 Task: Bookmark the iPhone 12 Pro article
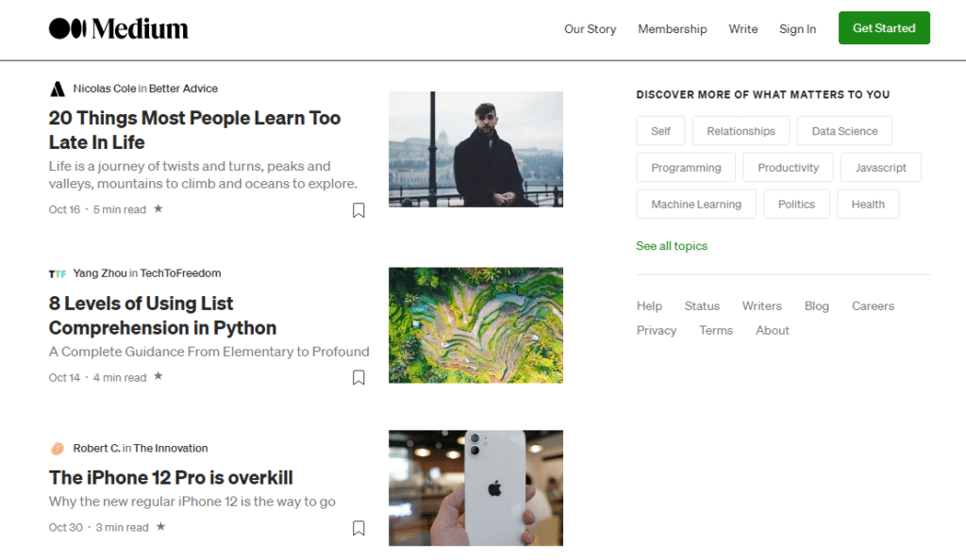click(x=358, y=528)
